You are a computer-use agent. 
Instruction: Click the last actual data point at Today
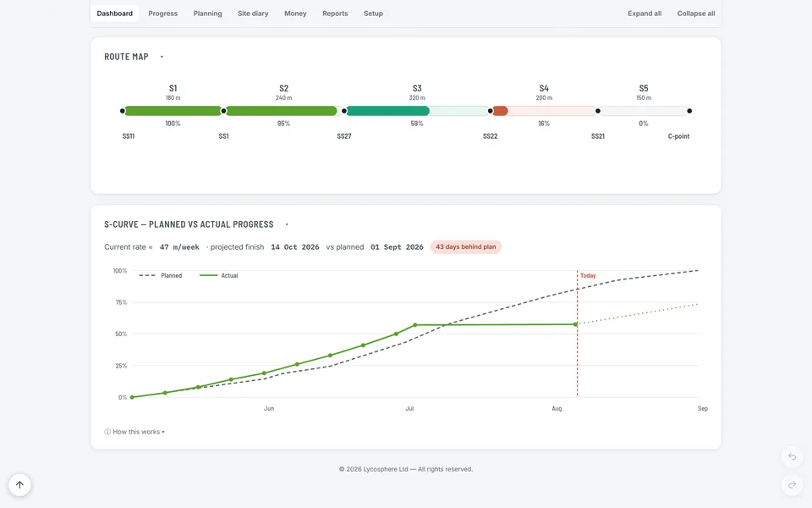(575, 324)
